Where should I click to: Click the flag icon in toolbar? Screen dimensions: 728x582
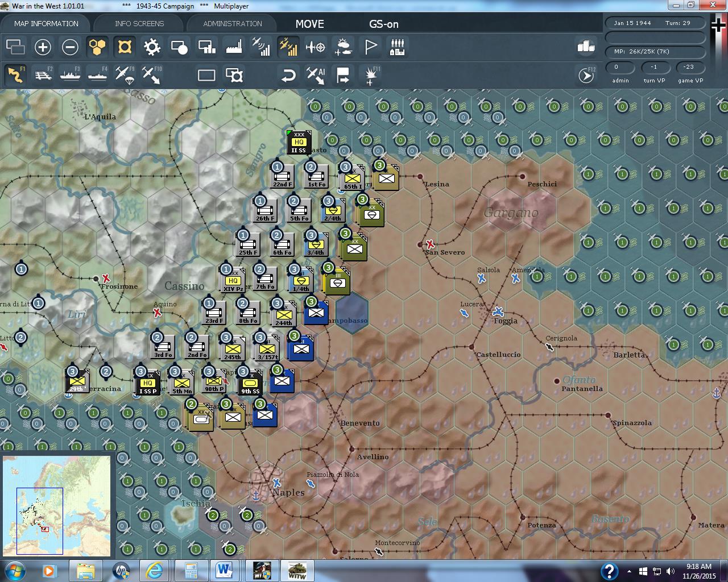tap(370, 47)
